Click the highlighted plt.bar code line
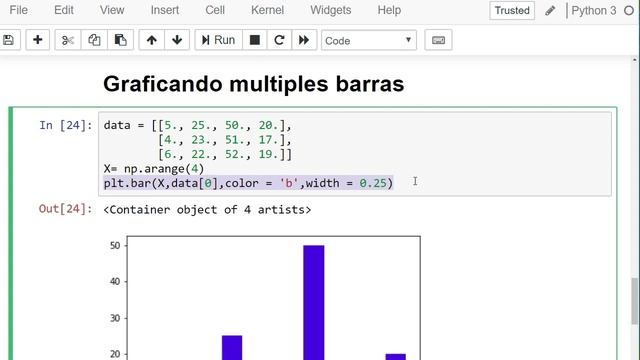 [248, 183]
